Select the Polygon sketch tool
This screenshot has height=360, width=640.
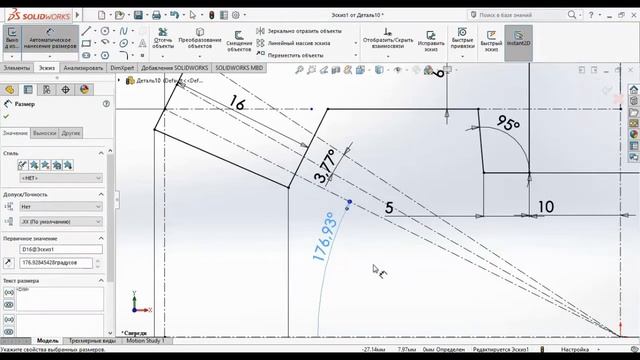105,55
